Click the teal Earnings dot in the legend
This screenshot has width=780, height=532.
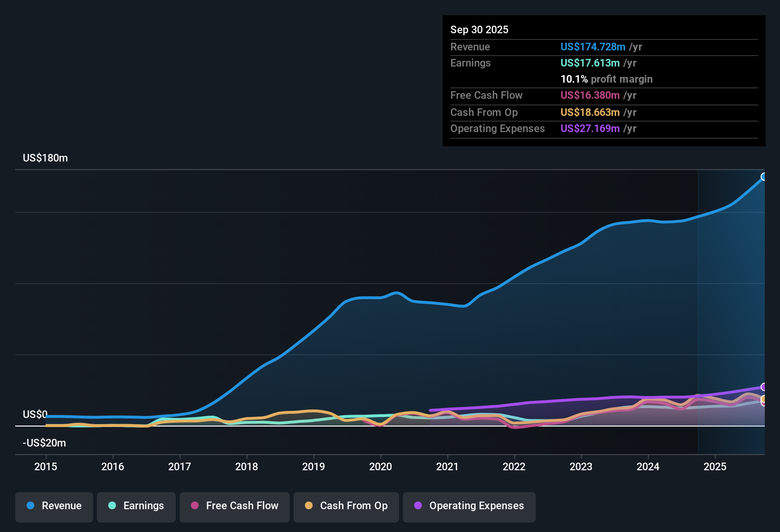[112, 506]
